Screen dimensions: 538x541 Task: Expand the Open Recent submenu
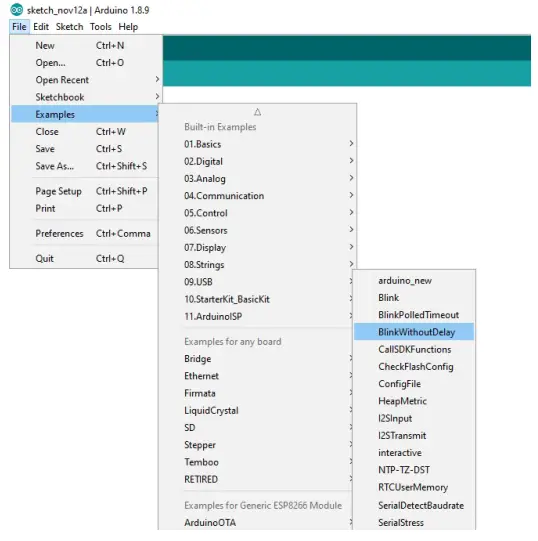157,79
